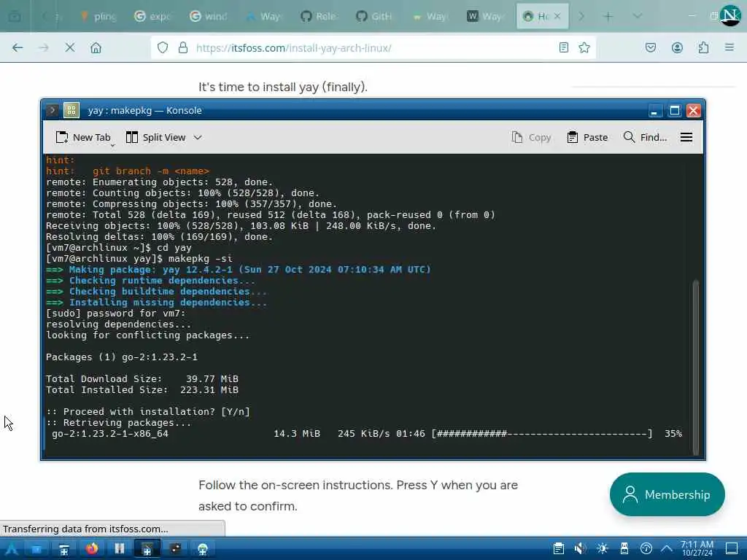Open the Konsole window menu icon in title bar
This screenshot has width=747, height=560.
52,111
